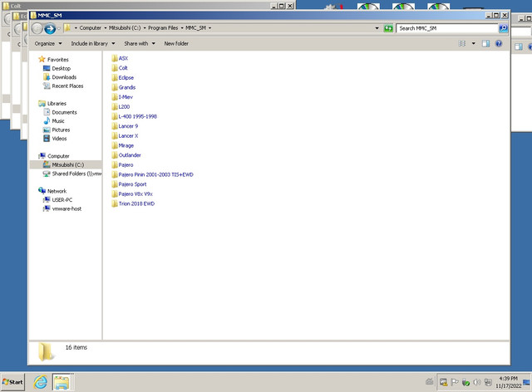Go forward with the blue arrow button

50,28
